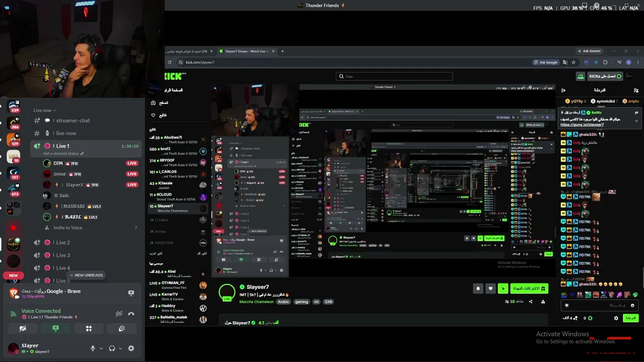Expand the Live now category
This screenshot has height=362, width=644.
[45, 110]
